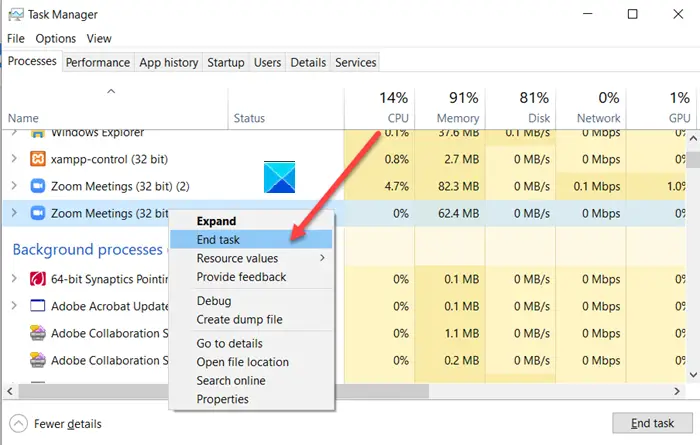Click the Zoom icon in the highlighted row
Viewport: 700px width, 445px height.
(38, 213)
